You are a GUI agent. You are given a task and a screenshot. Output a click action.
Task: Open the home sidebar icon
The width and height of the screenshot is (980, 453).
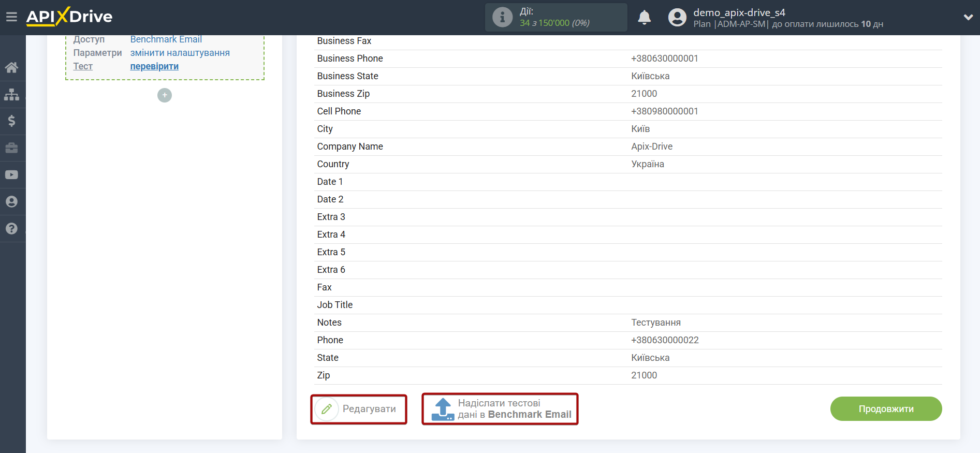(11, 67)
